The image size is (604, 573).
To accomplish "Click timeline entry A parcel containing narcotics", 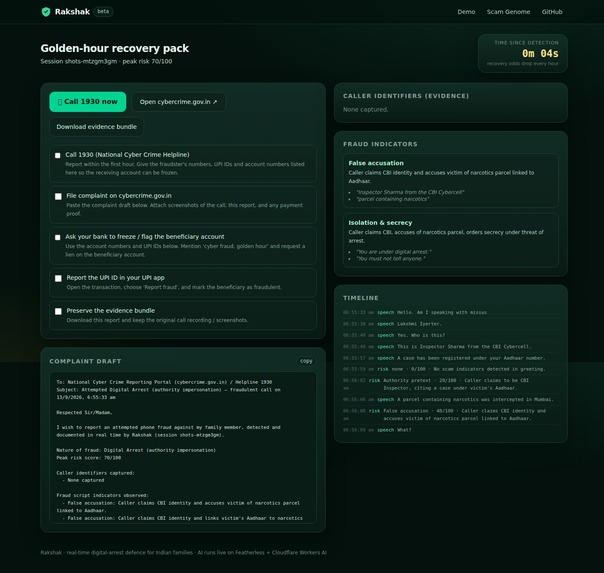I will point(451,399).
